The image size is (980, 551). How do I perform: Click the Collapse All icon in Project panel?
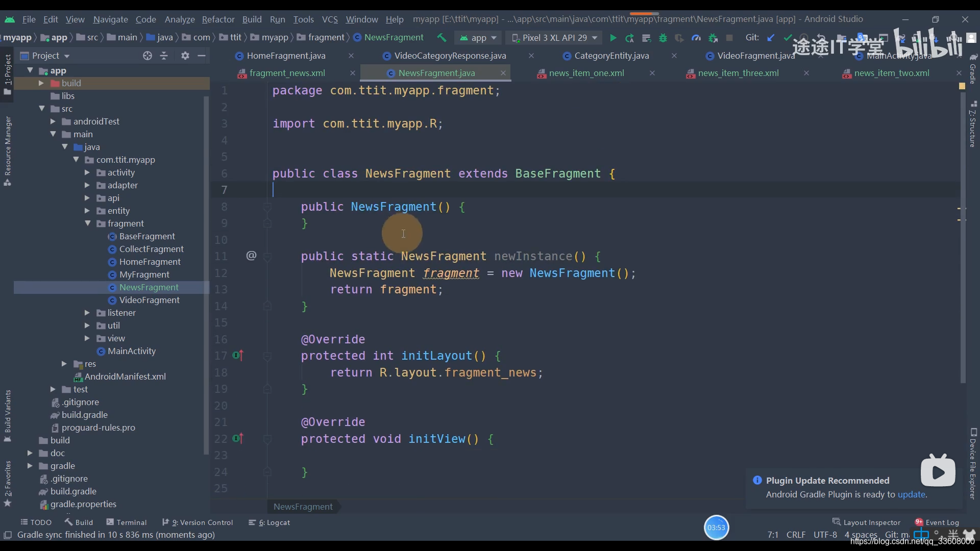coord(164,56)
